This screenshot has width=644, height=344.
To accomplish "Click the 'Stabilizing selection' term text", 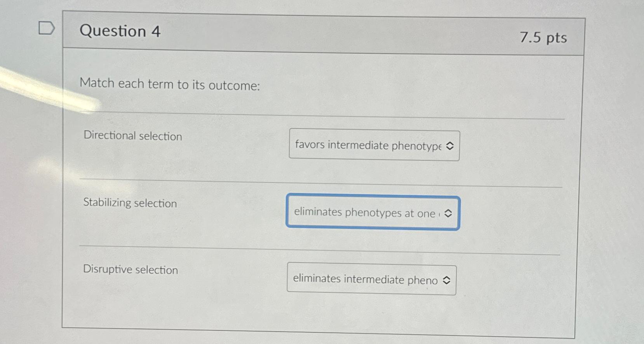I will pyautogui.click(x=130, y=203).
